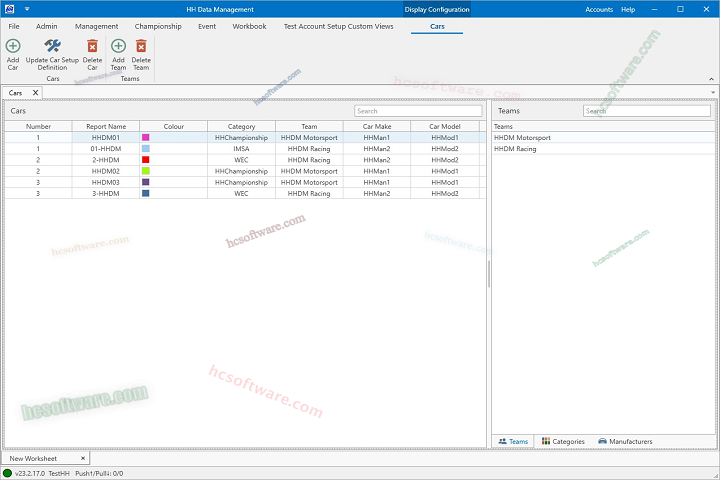Image resolution: width=720 pixels, height=480 pixels.
Task: Open the Admin ribbon tab
Action: click(47, 26)
